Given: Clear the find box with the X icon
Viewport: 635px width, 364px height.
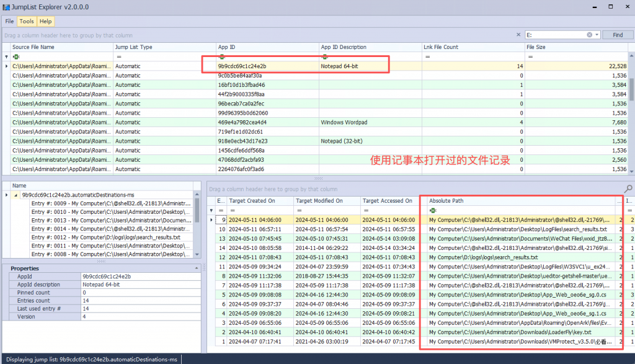Looking at the screenshot, I should pos(590,35).
